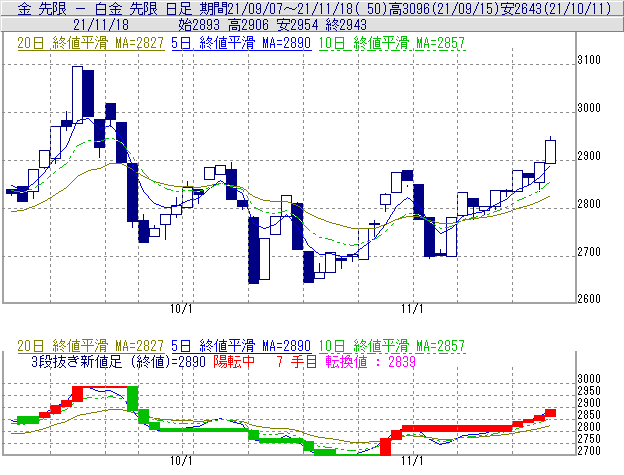
Task: Click the upper chart's 20日 終値平滑 MA=2827 legend
Action: (91, 43)
